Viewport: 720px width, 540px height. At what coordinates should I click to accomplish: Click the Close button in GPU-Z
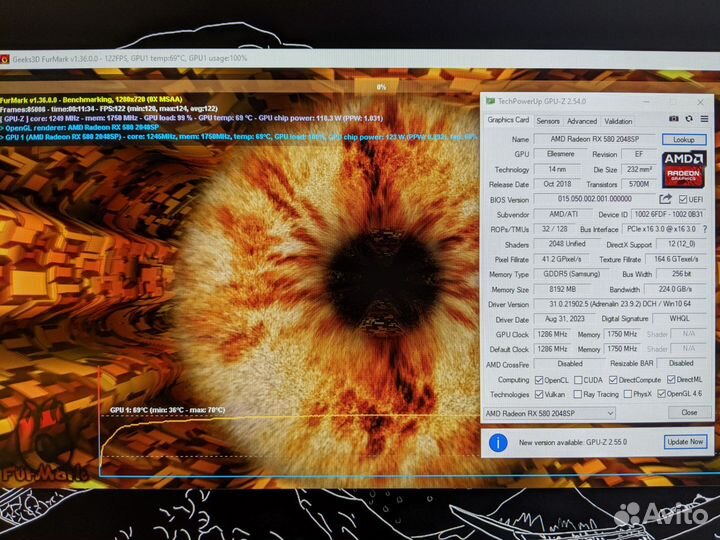click(689, 412)
